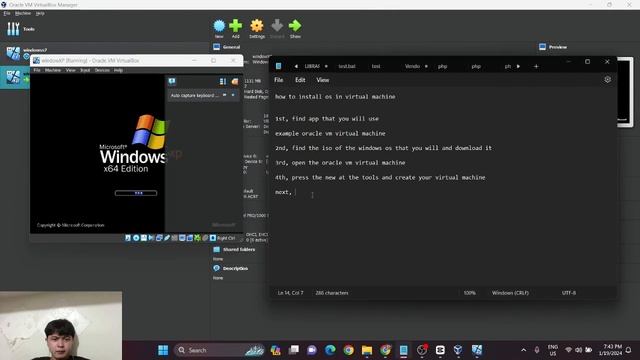Open Microsoft Edge from the taskbar
The width and height of the screenshot is (640, 360).
tap(330, 350)
